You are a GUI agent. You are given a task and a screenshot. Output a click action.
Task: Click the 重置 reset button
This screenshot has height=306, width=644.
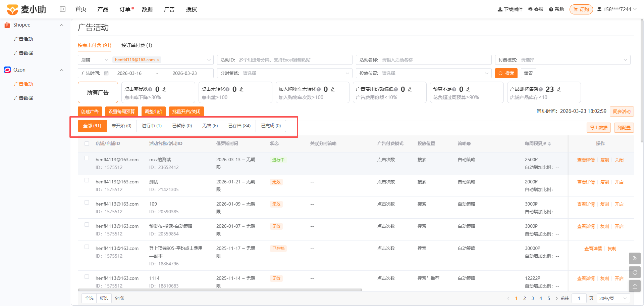529,73
